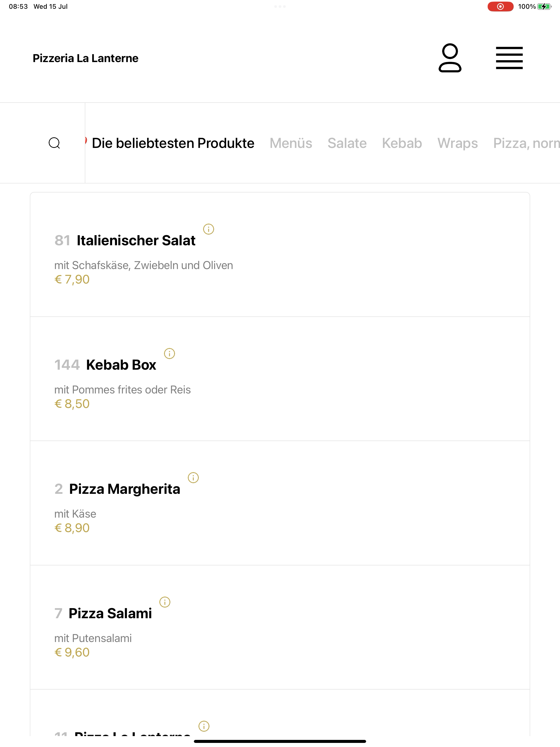Open the hamburger menu
This screenshot has height=747, width=560.
pyautogui.click(x=509, y=58)
